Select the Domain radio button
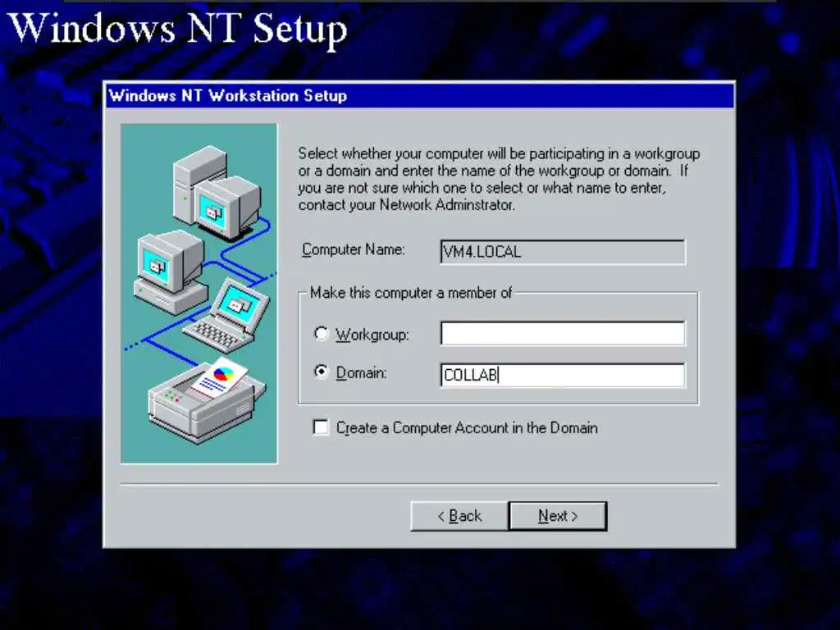 click(x=321, y=372)
